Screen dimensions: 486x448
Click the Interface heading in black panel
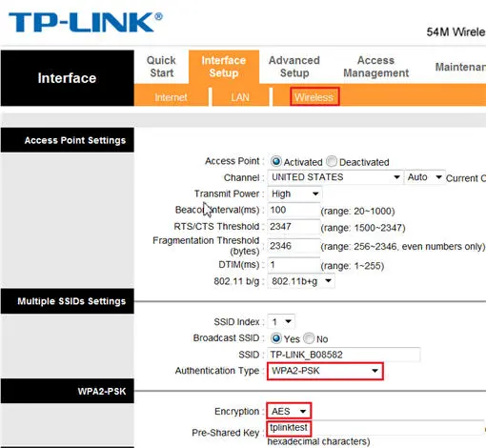coord(67,78)
